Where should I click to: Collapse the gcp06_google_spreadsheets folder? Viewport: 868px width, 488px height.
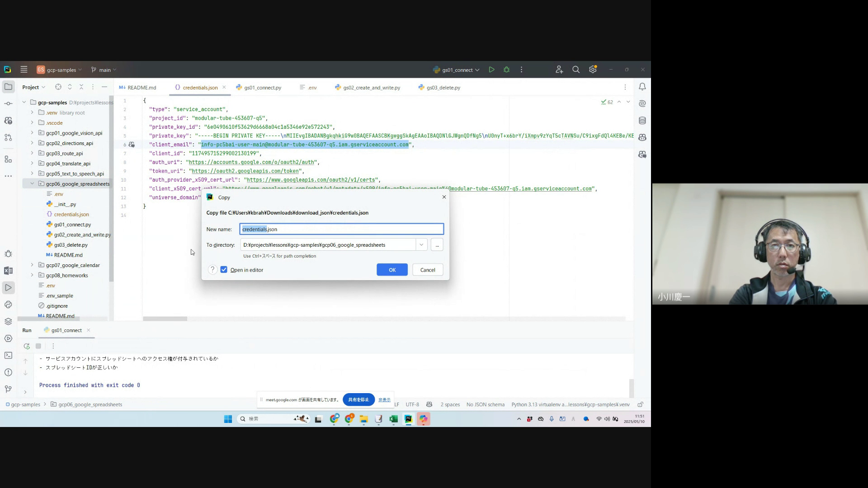point(32,184)
